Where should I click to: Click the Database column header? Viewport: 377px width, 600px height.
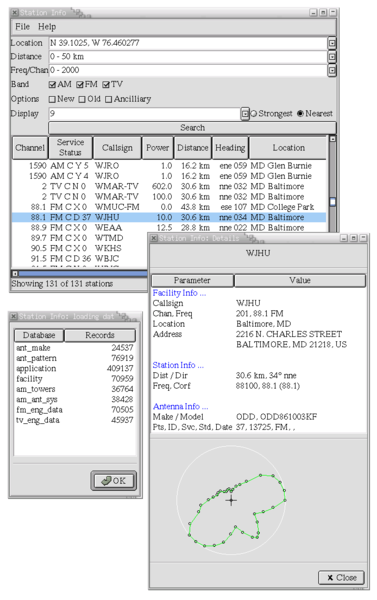coord(39,336)
